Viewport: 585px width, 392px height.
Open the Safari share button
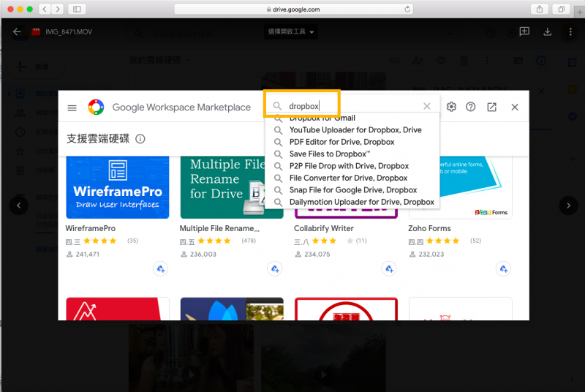coord(540,9)
